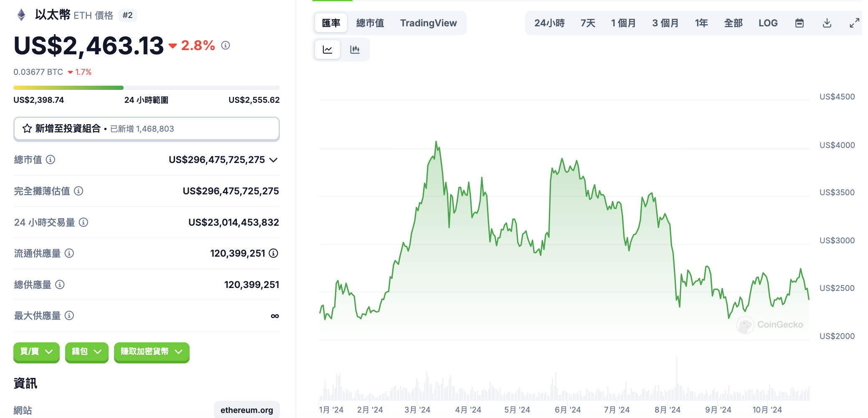The width and height of the screenshot is (868, 418).
Task: Select the 1年 time range button
Action: 701,23
